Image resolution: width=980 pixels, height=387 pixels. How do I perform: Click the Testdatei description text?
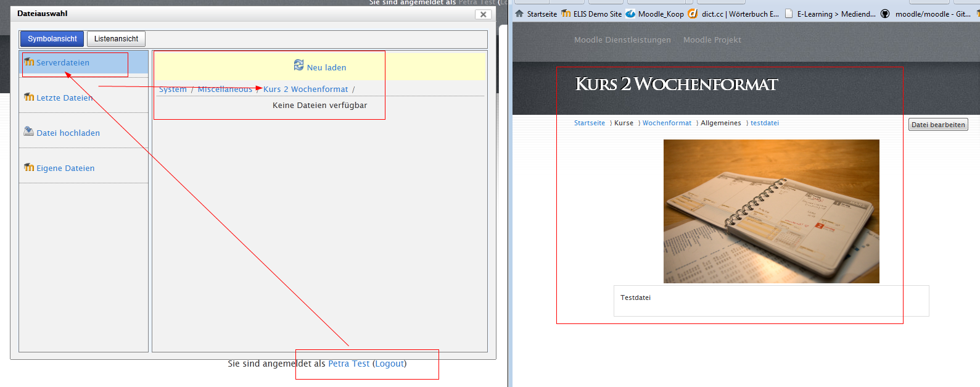(635, 298)
